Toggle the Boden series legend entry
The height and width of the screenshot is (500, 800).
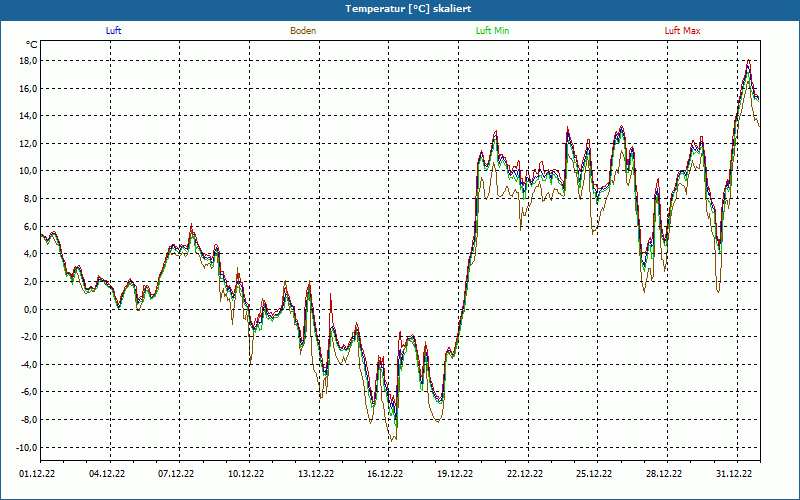[x=303, y=31]
